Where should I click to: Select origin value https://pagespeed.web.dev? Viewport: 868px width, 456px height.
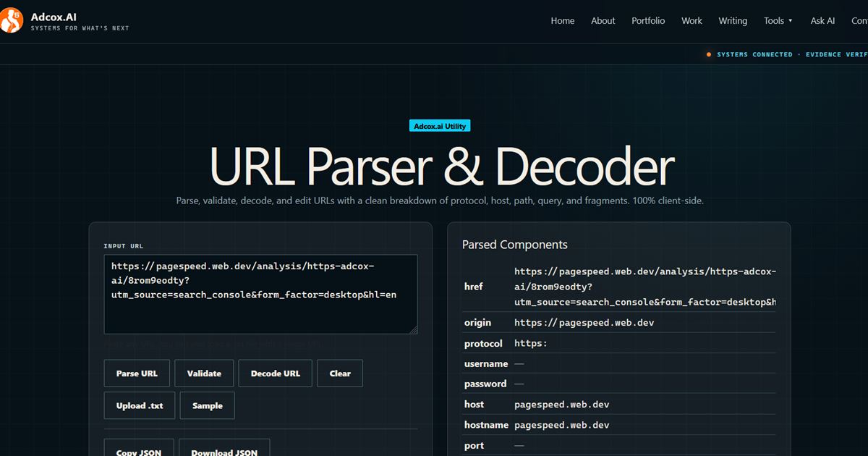tap(584, 323)
